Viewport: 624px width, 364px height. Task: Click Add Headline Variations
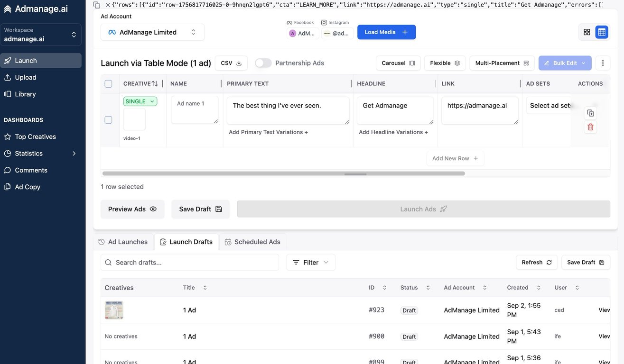pos(393,132)
